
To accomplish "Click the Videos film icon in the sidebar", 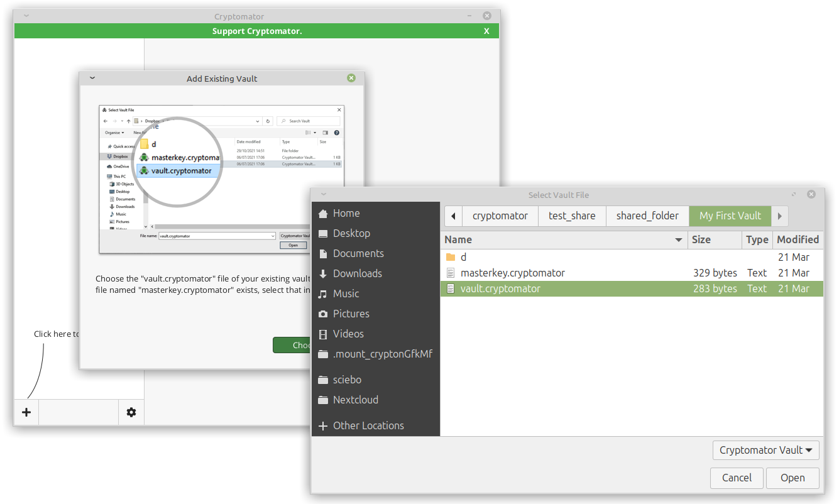I will click(323, 334).
